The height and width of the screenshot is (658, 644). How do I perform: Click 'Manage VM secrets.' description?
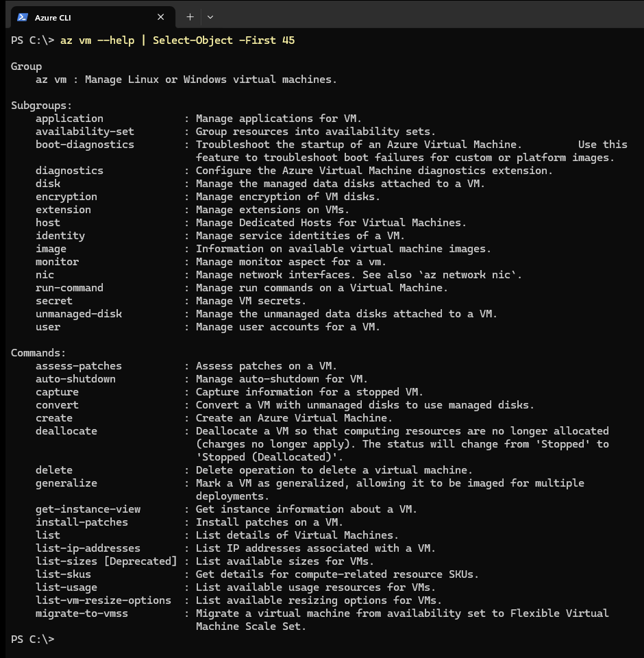pyautogui.click(x=251, y=301)
